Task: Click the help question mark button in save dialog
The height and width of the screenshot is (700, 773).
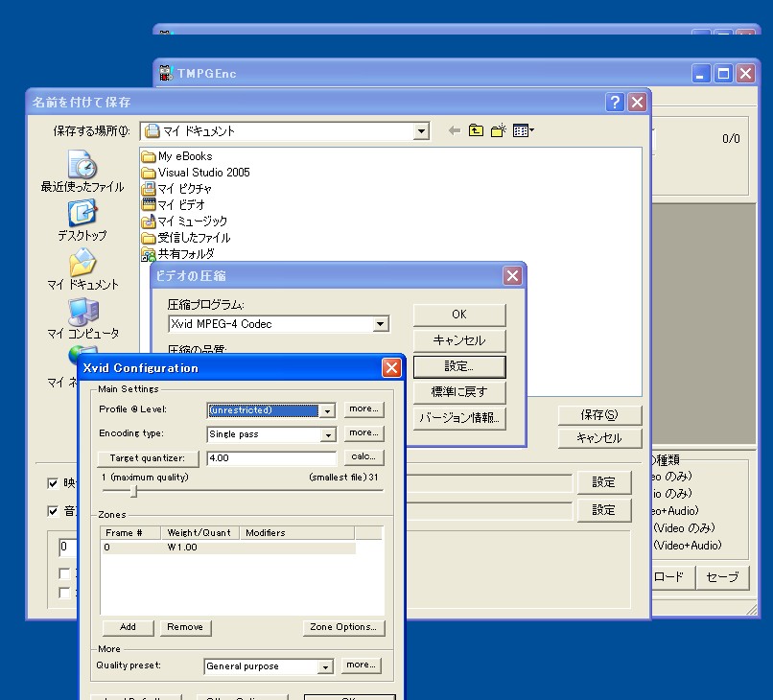Action: (x=615, y=103)
